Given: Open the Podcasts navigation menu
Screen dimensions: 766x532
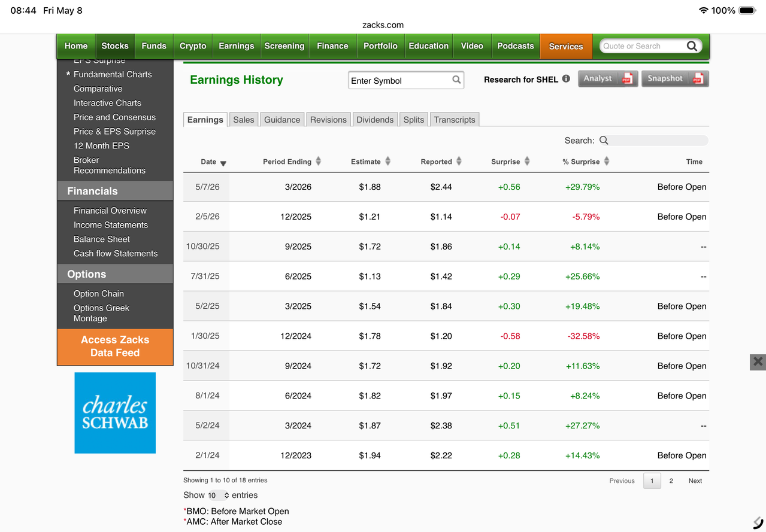Looking at the screenshot, I should point(516,46).
